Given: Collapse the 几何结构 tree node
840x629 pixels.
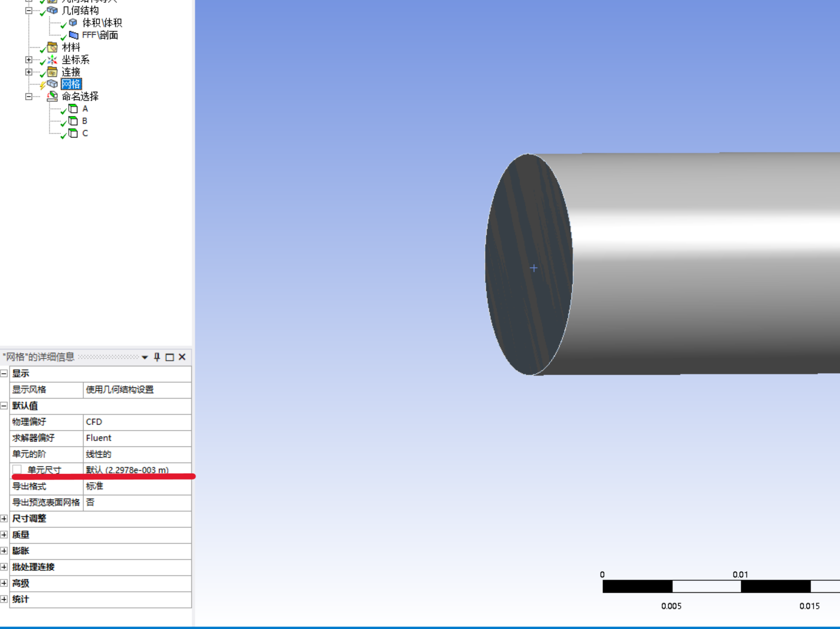Looking at the screenshot, I should 29,10.
